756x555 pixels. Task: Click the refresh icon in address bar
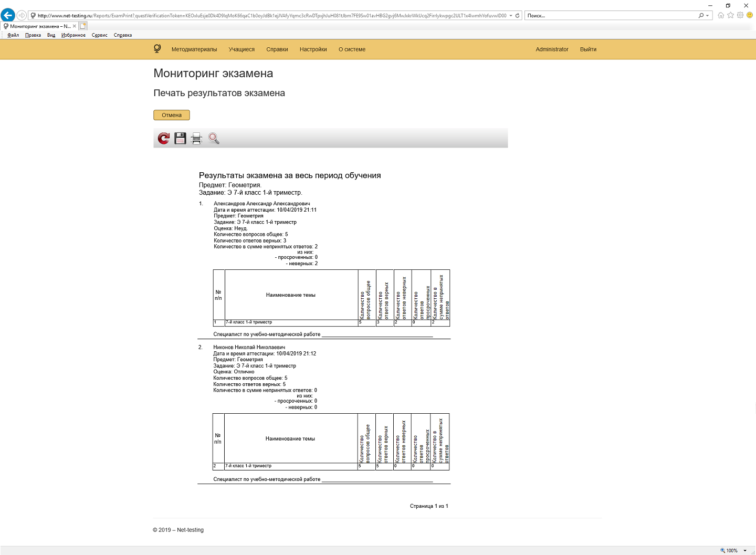tap(517, 16)
